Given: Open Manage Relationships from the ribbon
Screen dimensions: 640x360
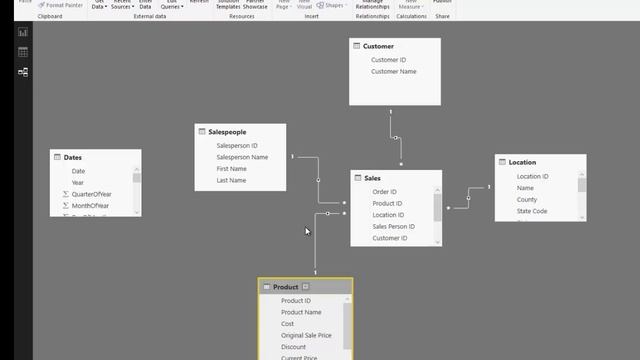Looking at the screenshot, I should pyautogui.click(x=372, y=5).
